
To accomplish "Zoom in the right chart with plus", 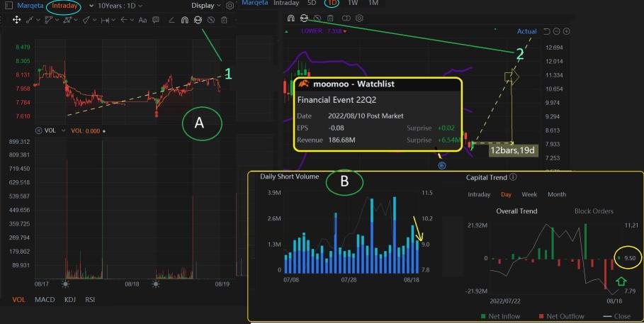I will [566, 31].
